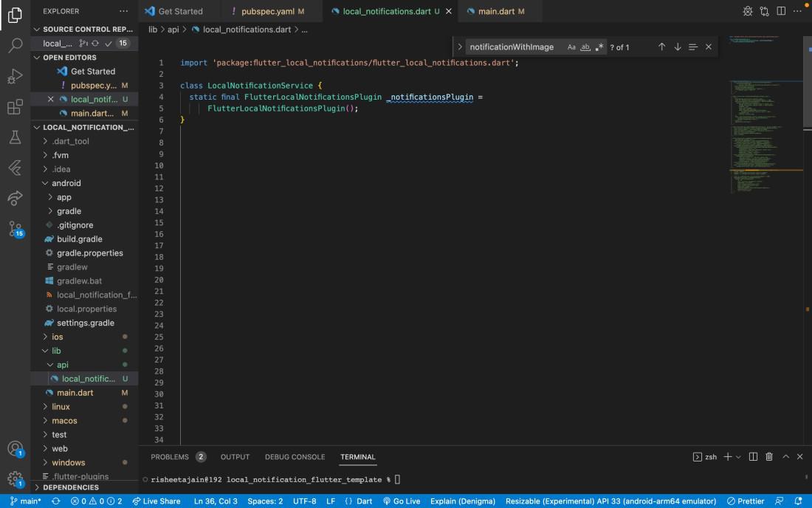The width and height of the screenshot is (812, 508).
Task: Open Manage settings gear icon
Action: (x=15, y=478)
